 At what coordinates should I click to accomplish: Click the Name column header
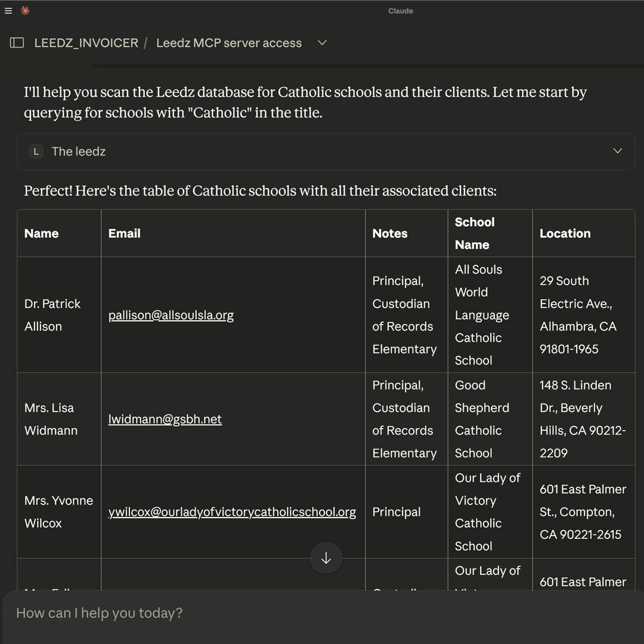(42, 234)
